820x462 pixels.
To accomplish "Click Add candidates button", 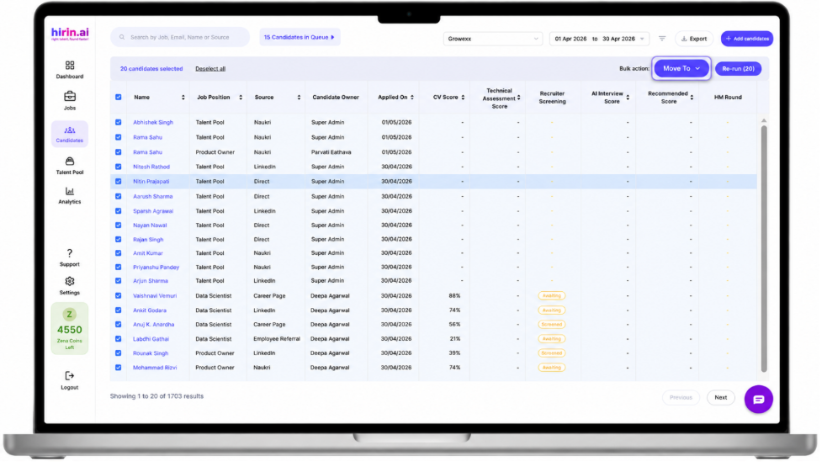I will tap(747, 39).
